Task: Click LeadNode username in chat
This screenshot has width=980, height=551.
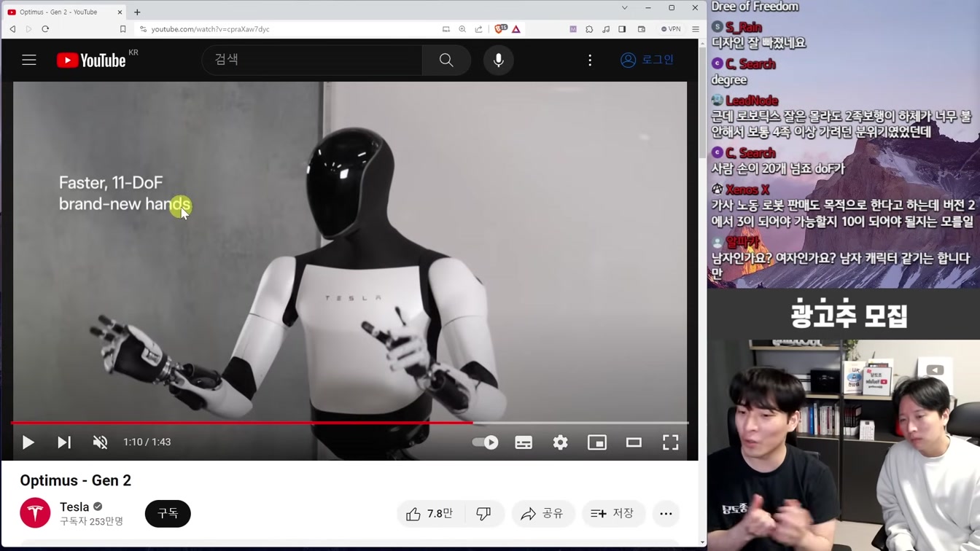Action: 752,101
